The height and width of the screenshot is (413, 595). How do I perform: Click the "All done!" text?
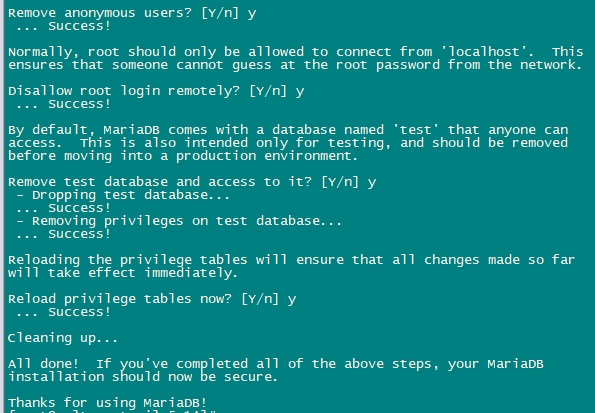tap(43, 364)
